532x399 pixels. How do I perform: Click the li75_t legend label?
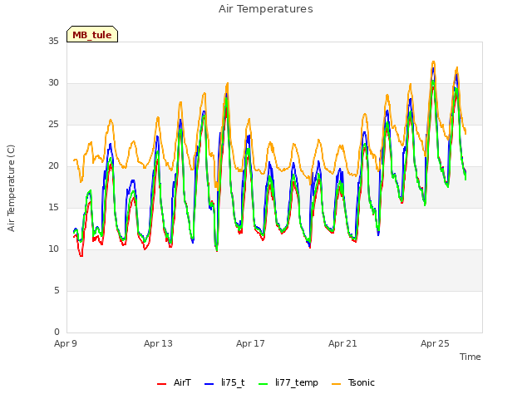(233, 382)
